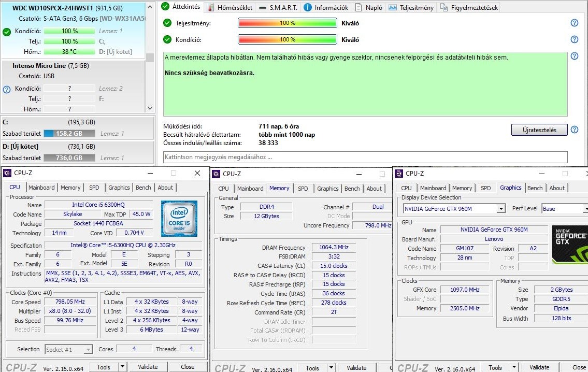
Task: Click D: free space 736,0 GB bar
Action: click(x=69, y=158)
